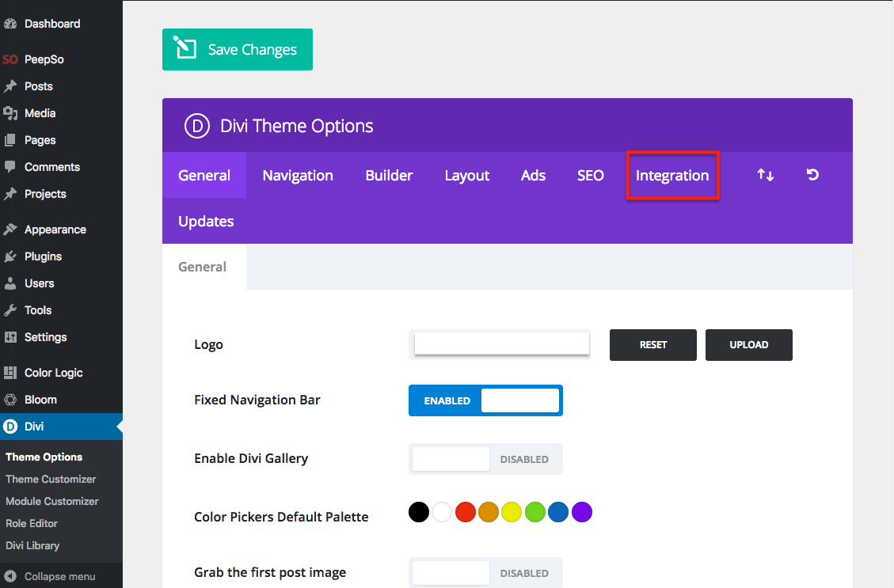Pick the green palette swatch
Screen dimensions: 894x588
[534, 512]
